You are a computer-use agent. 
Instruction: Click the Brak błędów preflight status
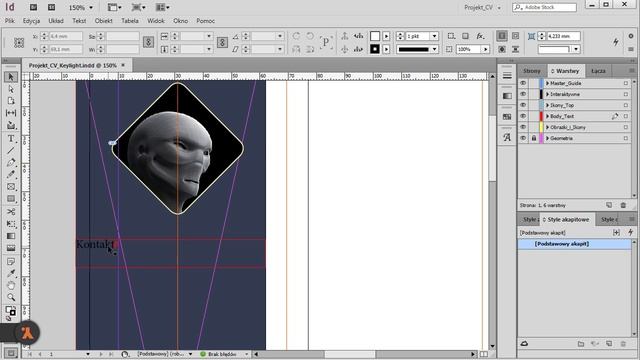click(222, 354)
